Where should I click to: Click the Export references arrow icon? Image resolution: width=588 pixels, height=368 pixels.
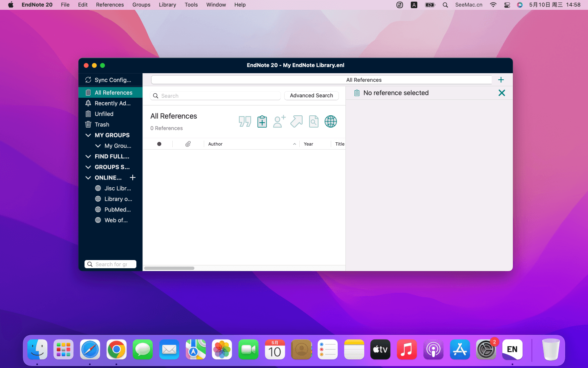(296, 121)
